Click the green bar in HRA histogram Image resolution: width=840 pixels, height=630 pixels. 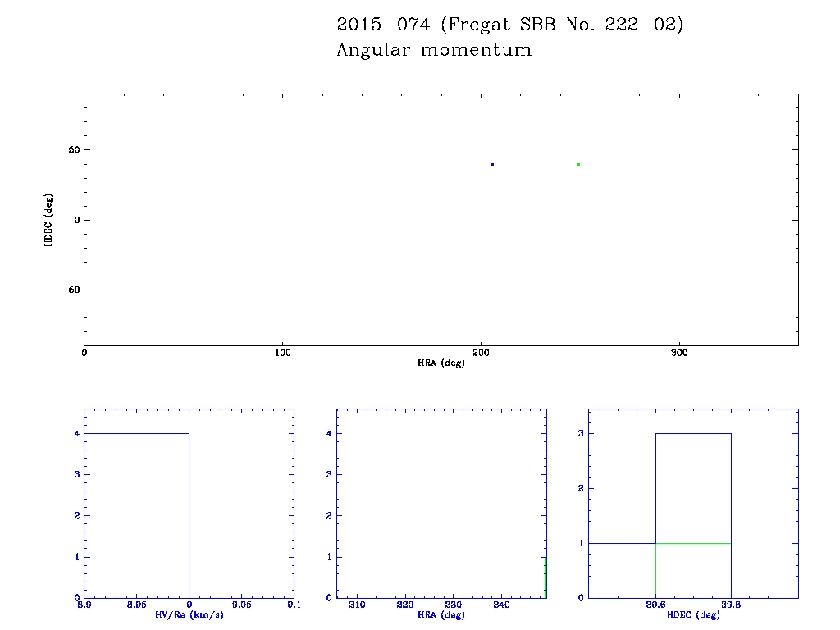click(x=545, y=577)
